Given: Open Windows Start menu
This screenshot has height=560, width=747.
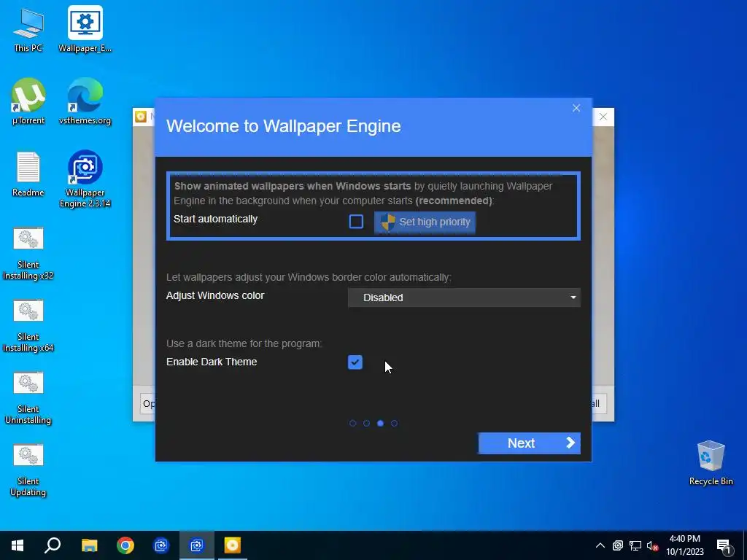Looking at the screenshot, I should pyautogui.click(x=18, y=545).
